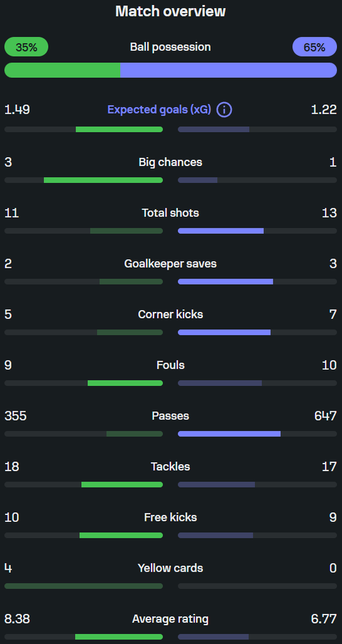This screenshot has width=342, height=644.
Task: Click the 647 passes value
Action: (326, 416)
